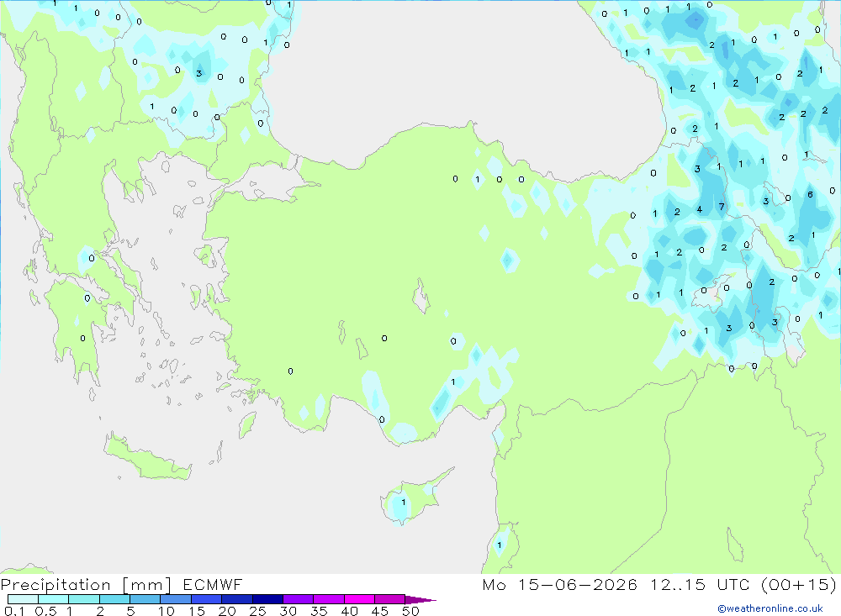Click the "12..15 UTC" time range text
841x616 pixels.
(x=700, y=585)
